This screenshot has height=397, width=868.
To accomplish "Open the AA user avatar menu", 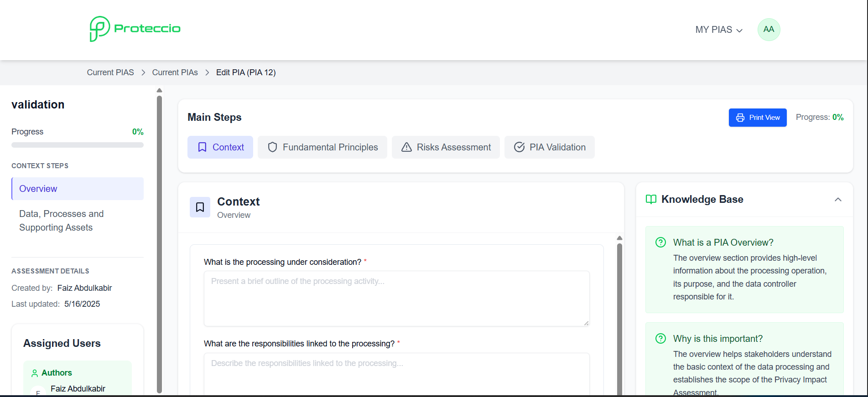I will tap(769, 30).
